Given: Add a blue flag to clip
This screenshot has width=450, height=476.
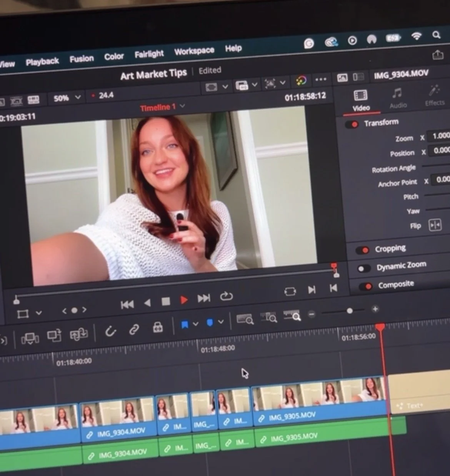Looking at the screenshot, I should (185, 325).
